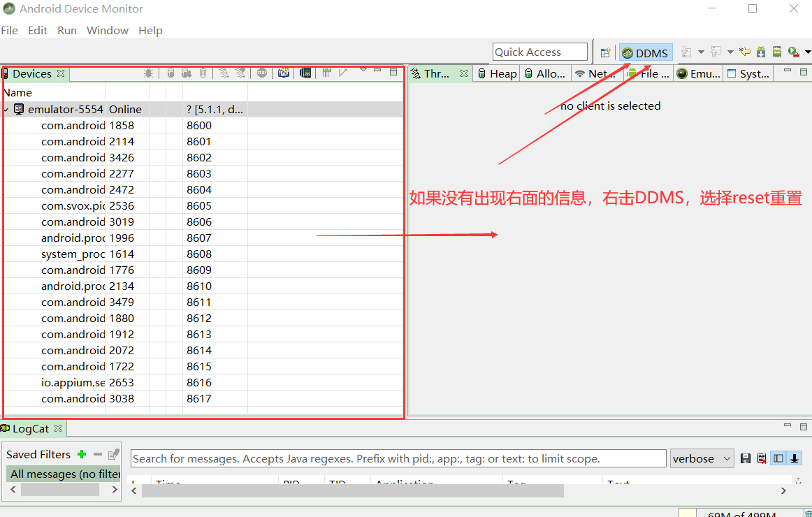Click the next annotation toolbar icon
The width and height of the screenshot is (812, 517).
tap(686, 52)
